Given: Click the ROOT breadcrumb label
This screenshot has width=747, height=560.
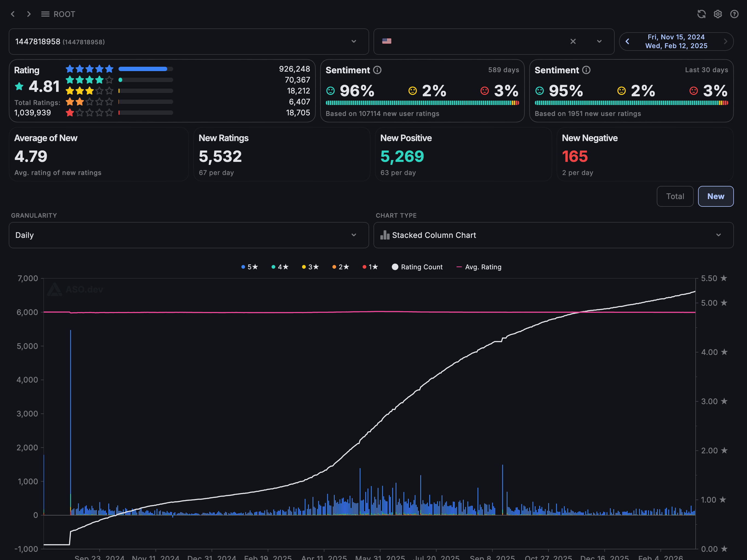Looking at the screenshot, I should (64, 14).
